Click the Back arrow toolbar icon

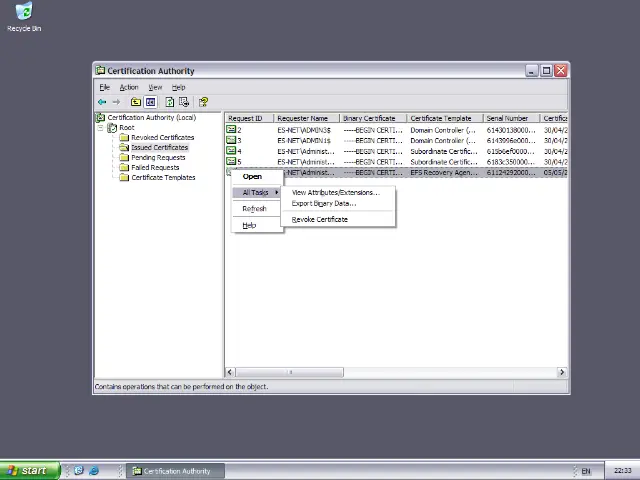click(x=102, y=102)
